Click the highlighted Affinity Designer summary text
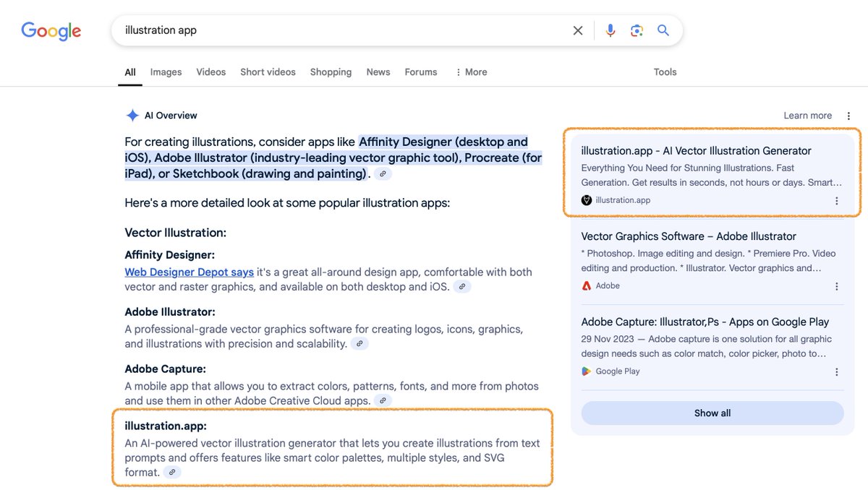The width and height of the screenshot is (868, 490). (333, 158)
